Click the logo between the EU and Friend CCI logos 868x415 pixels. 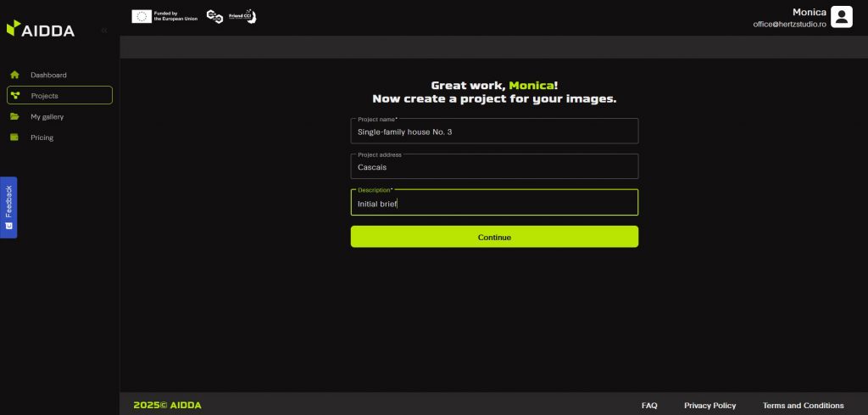[214, 16]
